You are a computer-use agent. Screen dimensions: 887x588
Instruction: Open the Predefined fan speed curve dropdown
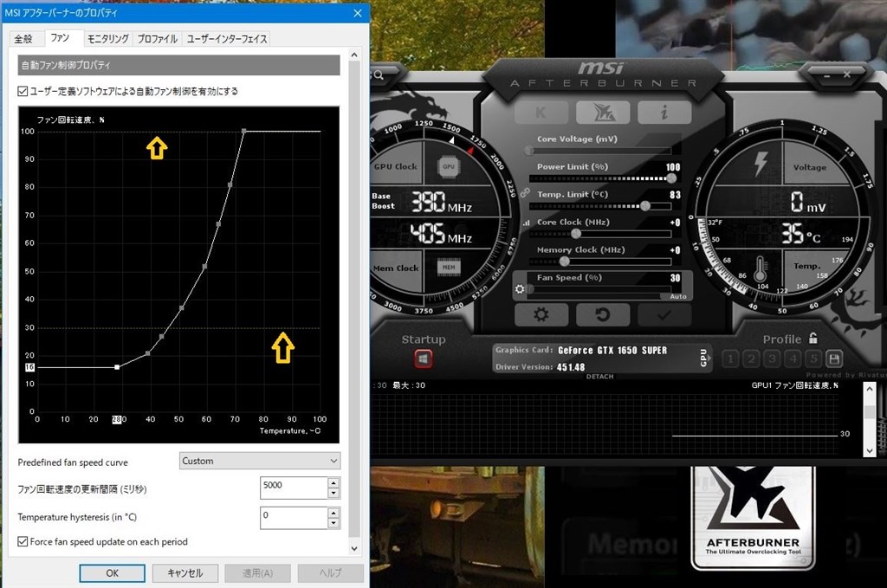[x=260, y=462]
